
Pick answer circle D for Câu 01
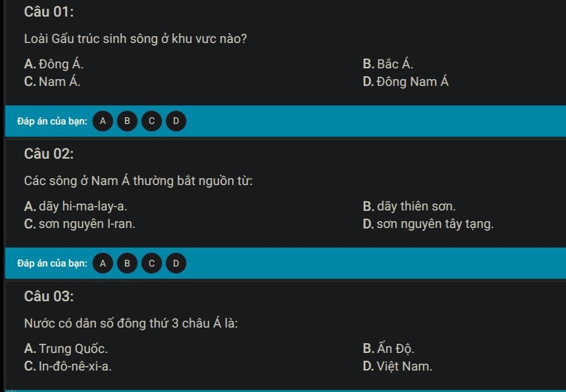(x=176, y=121)
